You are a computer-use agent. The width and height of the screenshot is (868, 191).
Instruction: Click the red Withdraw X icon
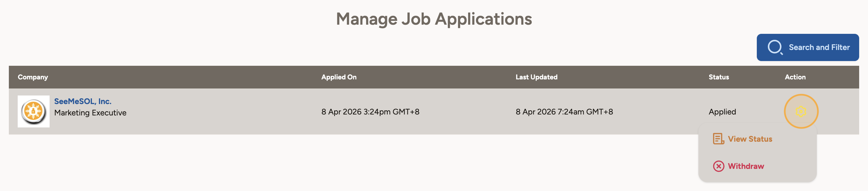718,166
